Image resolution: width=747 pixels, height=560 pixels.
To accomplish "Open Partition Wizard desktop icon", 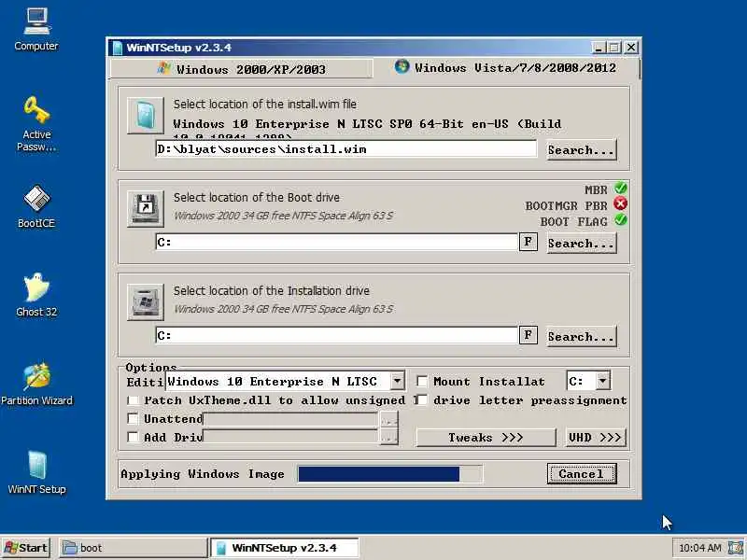I will [x=36, y=384].
